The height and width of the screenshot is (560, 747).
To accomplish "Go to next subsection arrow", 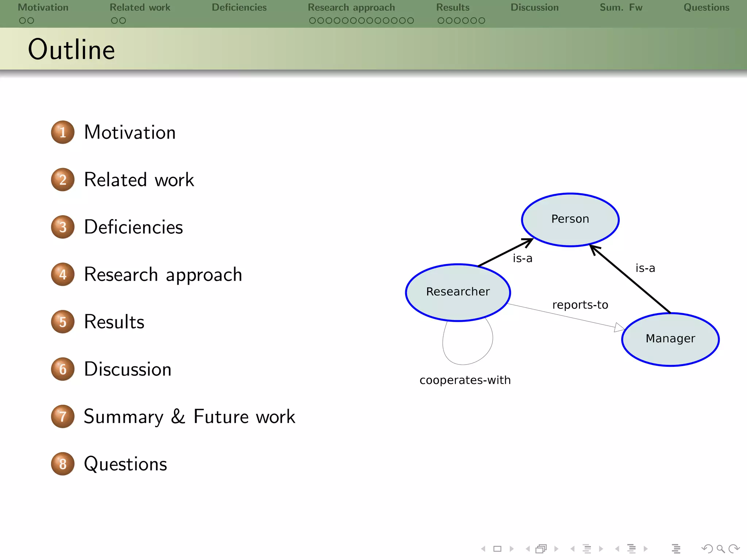I will (x=601, y=549).
